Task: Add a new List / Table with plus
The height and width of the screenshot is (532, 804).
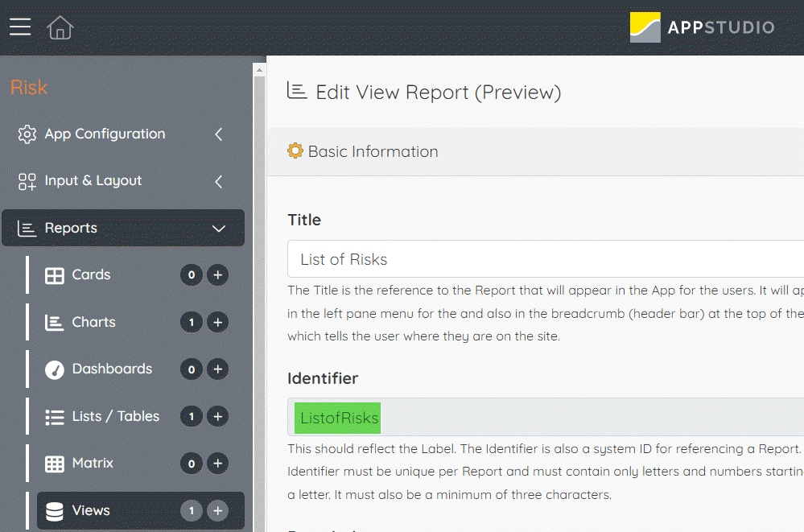Action: tap(217, 416)
